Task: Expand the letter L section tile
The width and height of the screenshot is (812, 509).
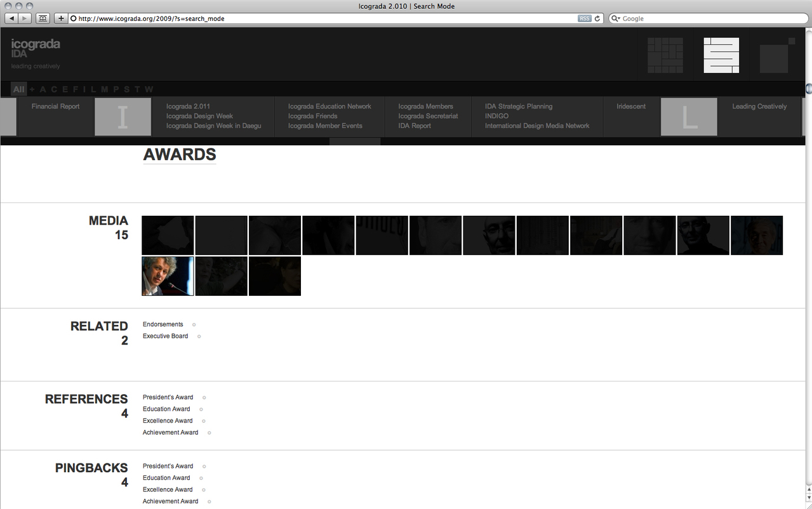Action: (x=689, y=117)
